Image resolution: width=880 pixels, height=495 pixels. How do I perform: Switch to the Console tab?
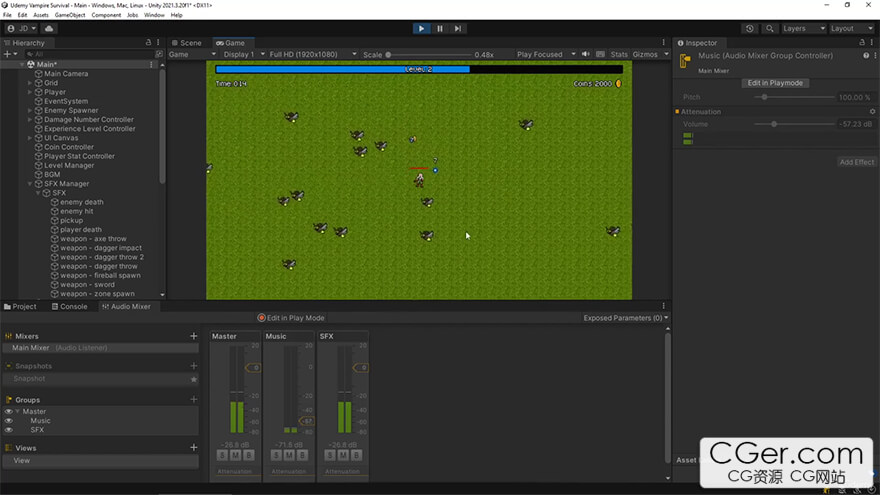coord(70,306)
